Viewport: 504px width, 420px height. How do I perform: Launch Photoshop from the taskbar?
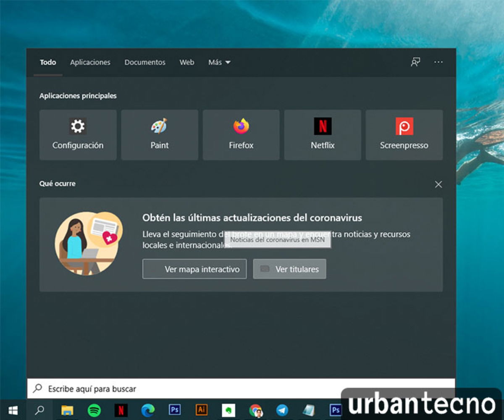click(175, 410)
